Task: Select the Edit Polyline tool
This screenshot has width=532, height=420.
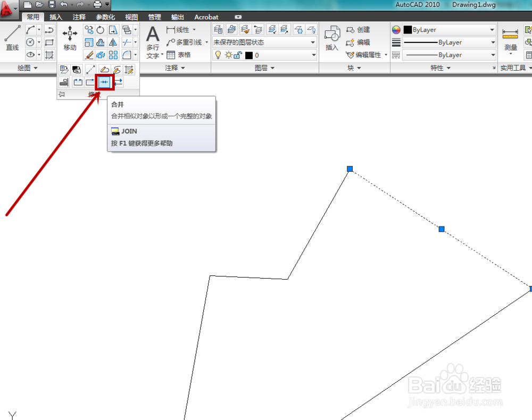Action: click(104, 70)
